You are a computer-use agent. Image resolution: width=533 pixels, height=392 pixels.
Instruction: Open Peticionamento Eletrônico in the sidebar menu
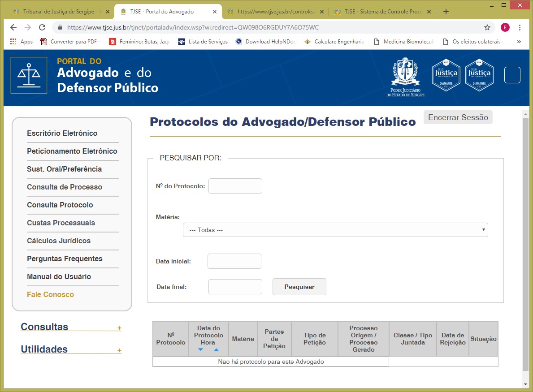click(x=72, y=151)
